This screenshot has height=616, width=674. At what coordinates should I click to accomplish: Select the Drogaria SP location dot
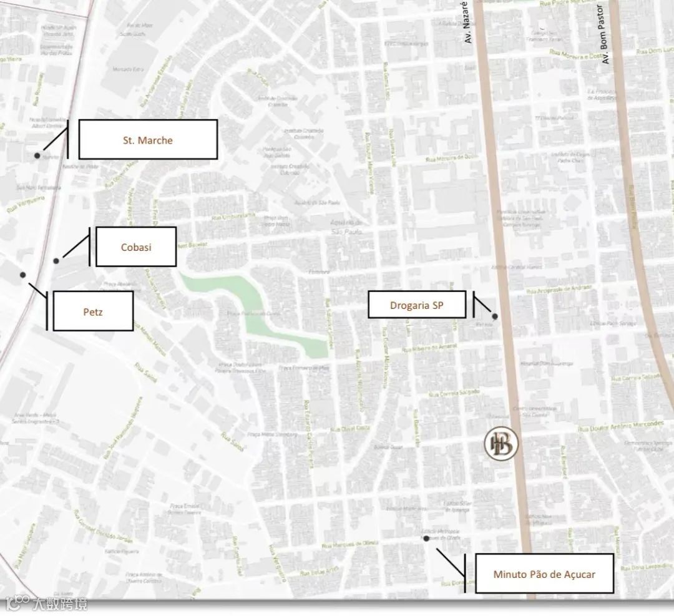pos(495,316)
